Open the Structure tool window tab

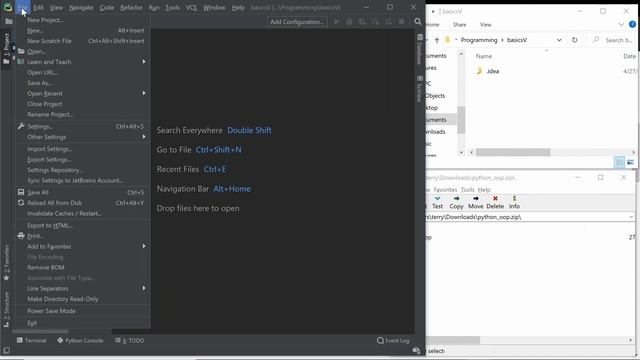6,309
